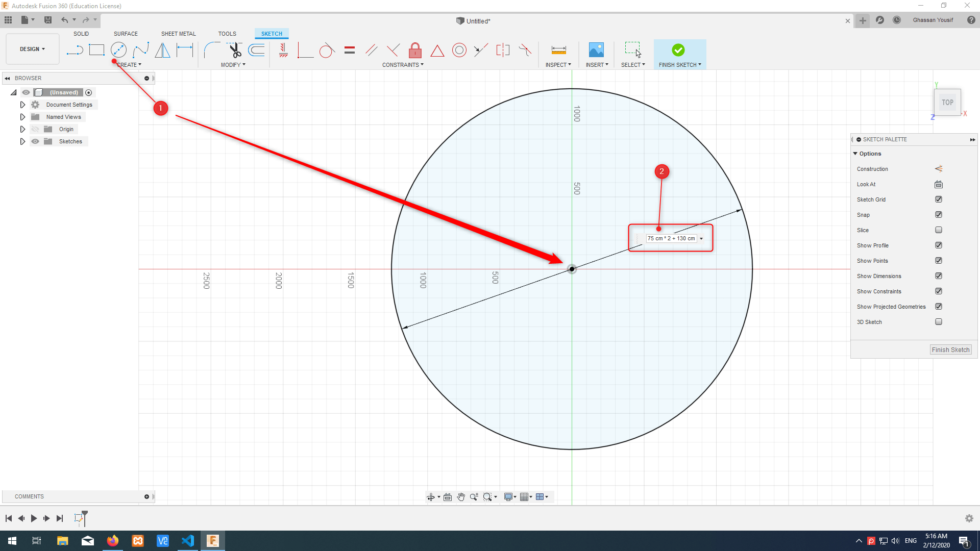This screenshot has width=980, height=551.
Task: Click the Finish Sketch button in palette
Action: [x=950, y=350]
